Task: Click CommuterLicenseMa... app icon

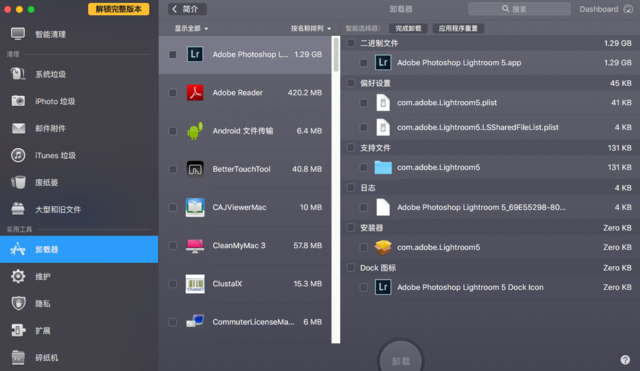Action: (x=195, y=322)
